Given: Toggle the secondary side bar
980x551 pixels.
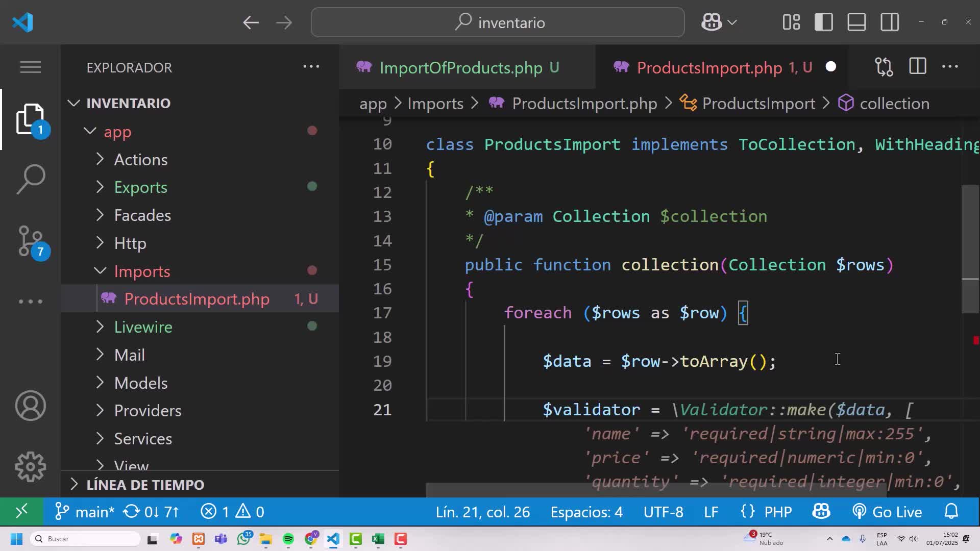Looking at the screenshot, I should [890, 22].
